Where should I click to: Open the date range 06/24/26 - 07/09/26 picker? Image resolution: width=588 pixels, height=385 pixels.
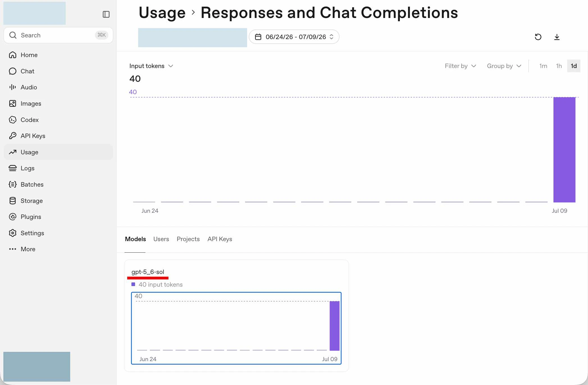pos(294,37)
